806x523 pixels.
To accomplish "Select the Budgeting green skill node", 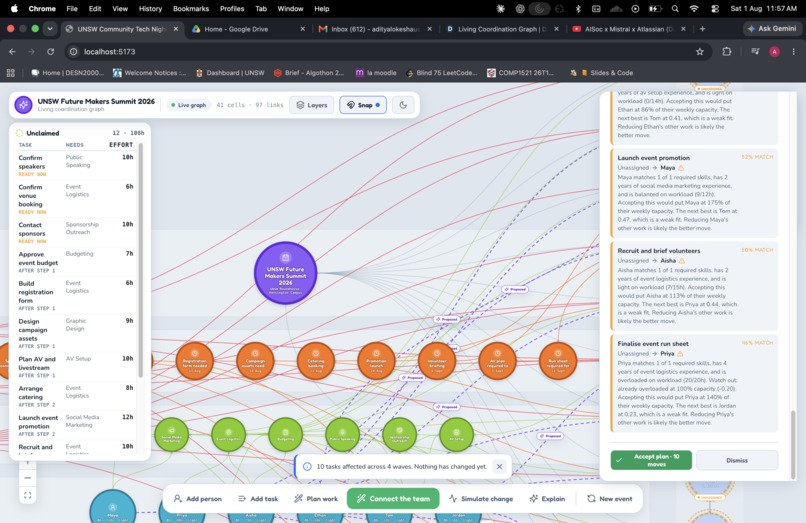I will 285,435.
